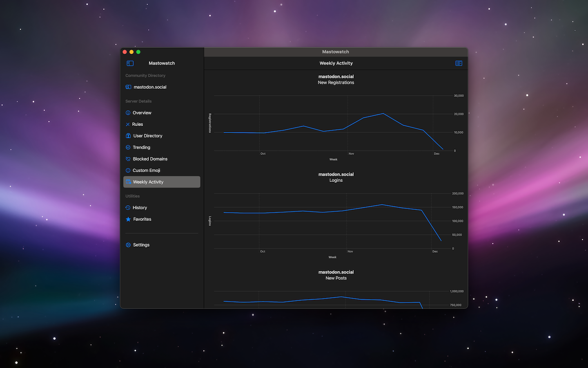The image size is (588, 368).
Task: Select Weekly Activity in sidebar
Action: (162, 182)
